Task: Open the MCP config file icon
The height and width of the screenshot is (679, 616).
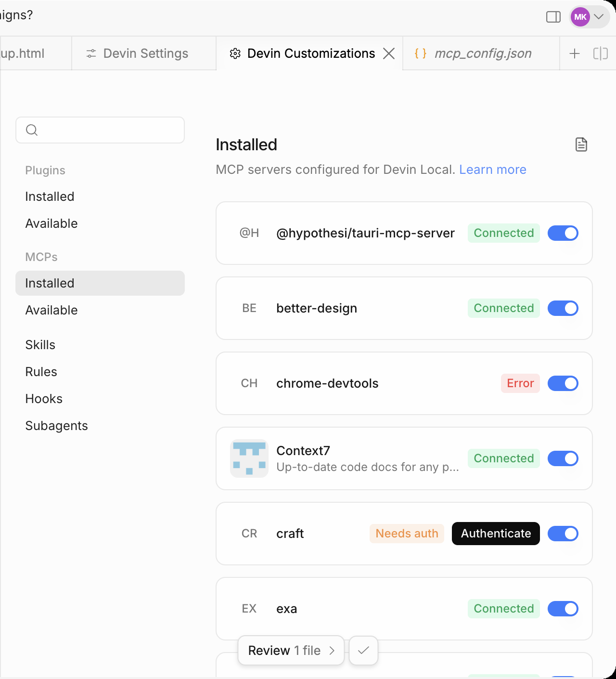Action: [x=581, y=144]
